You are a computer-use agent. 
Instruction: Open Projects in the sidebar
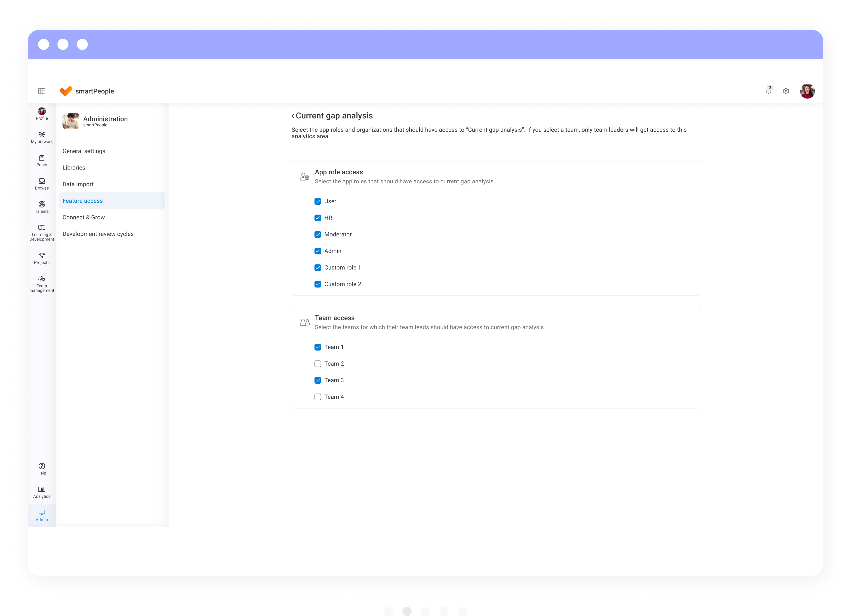point(42,259)
